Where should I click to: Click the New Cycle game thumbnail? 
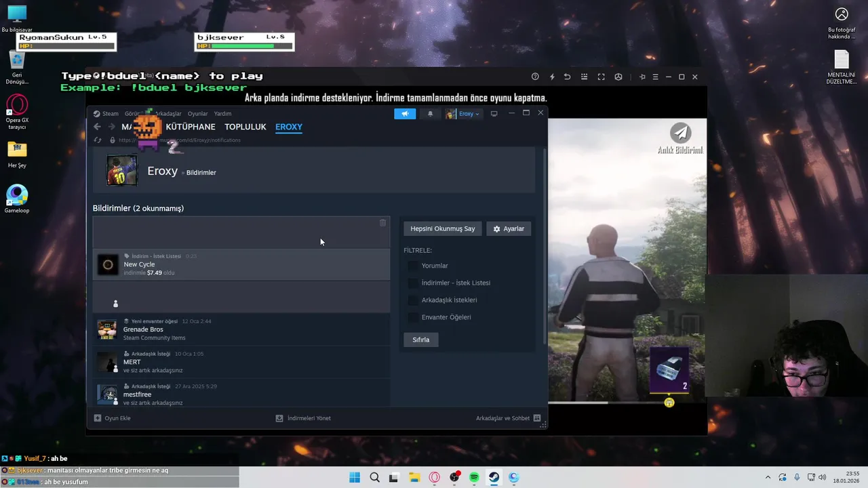point(108,265)
